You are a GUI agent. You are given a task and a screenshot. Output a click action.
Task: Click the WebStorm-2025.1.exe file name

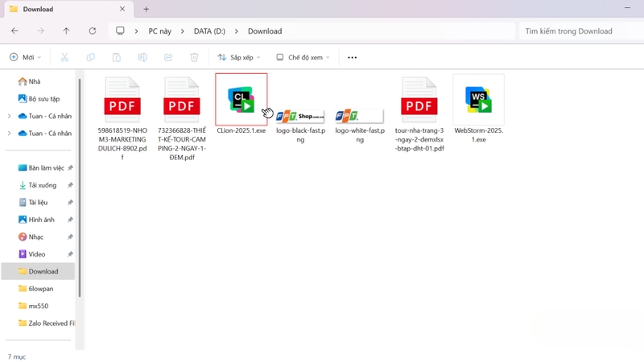pyautogui.click(x=478, y=135)
